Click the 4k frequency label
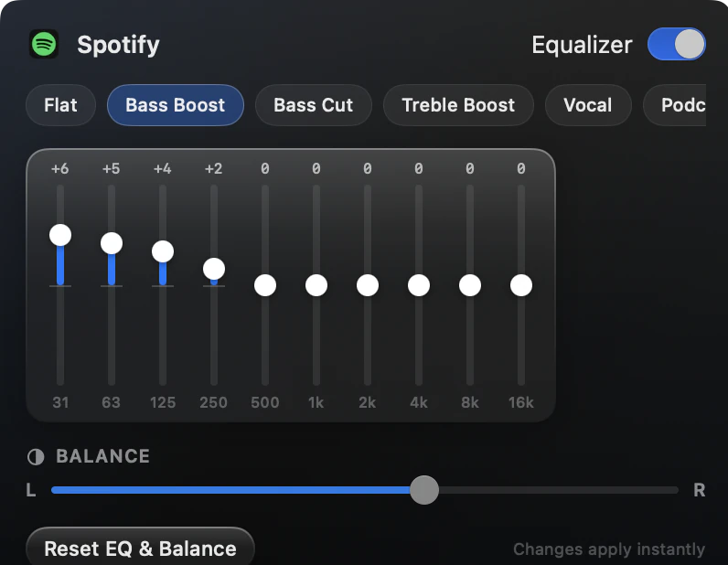 [x=419, y=402]
